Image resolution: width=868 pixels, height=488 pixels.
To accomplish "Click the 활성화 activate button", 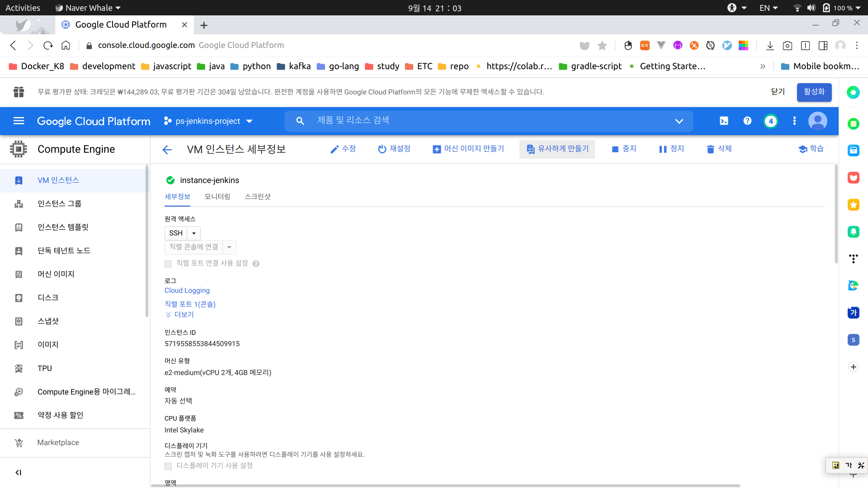I will 814,92.
